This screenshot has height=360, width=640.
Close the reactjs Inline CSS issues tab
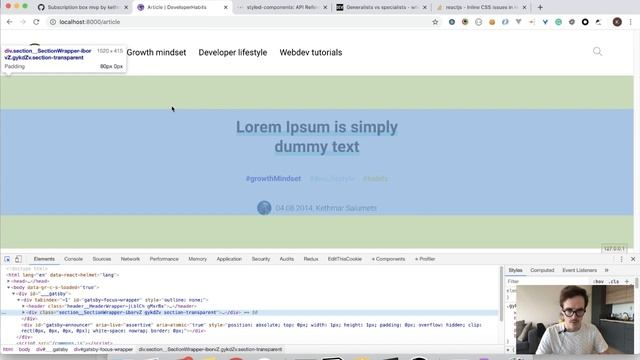524,7
